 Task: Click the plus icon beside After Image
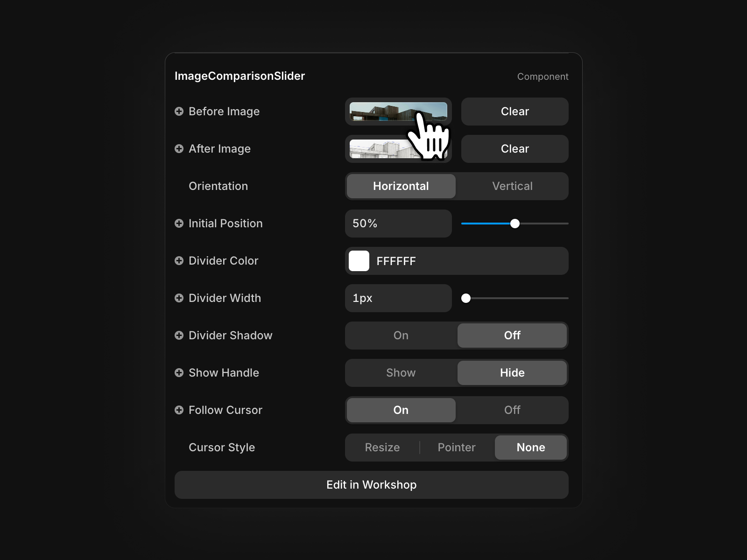(x=180, y=149)
